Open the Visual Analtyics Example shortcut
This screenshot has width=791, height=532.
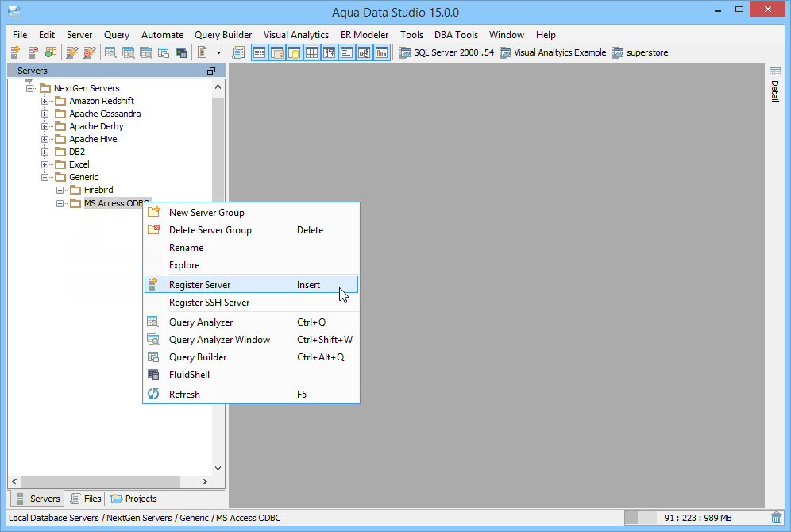[x=553, y=52]
